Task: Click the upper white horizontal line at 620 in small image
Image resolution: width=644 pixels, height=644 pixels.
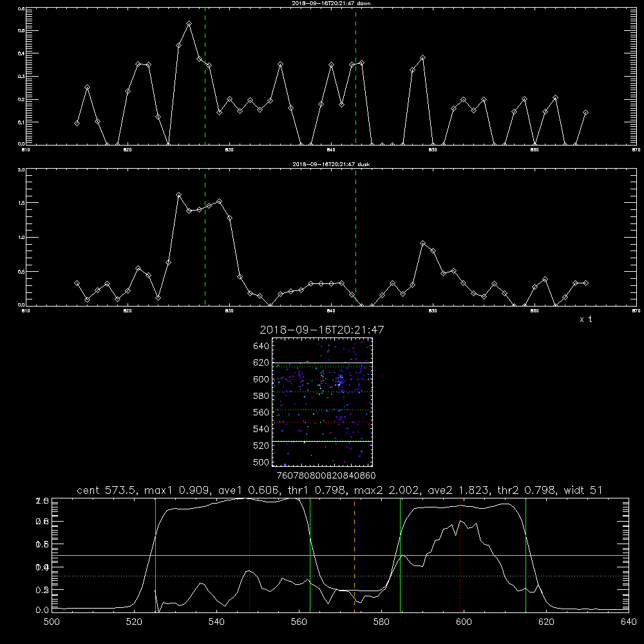Action: click(x=322, y=363)
